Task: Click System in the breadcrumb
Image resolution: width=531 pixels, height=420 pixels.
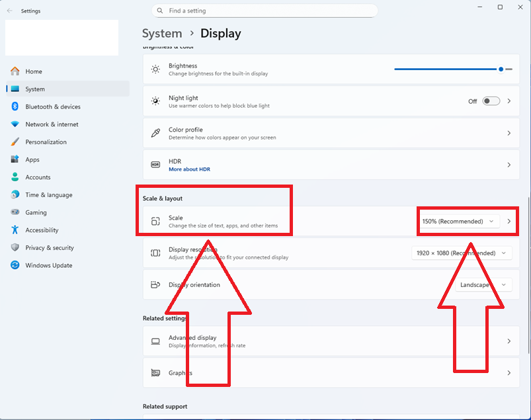Action: 162,34
